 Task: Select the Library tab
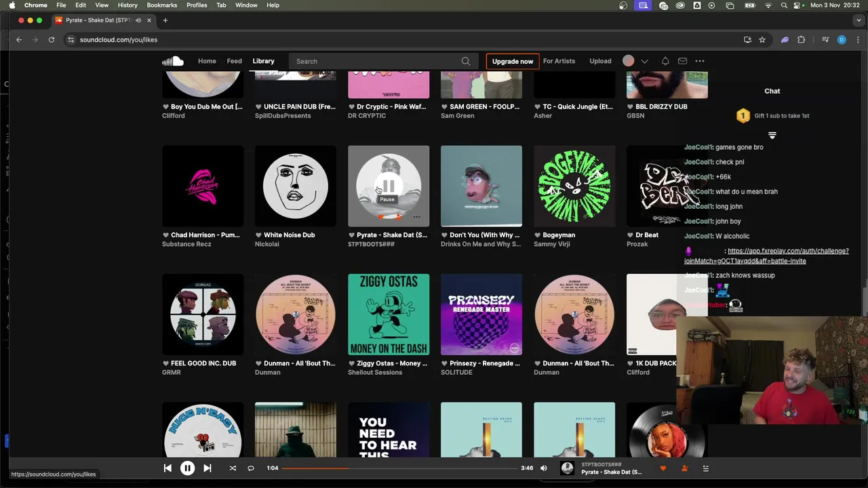click(263, 61)
